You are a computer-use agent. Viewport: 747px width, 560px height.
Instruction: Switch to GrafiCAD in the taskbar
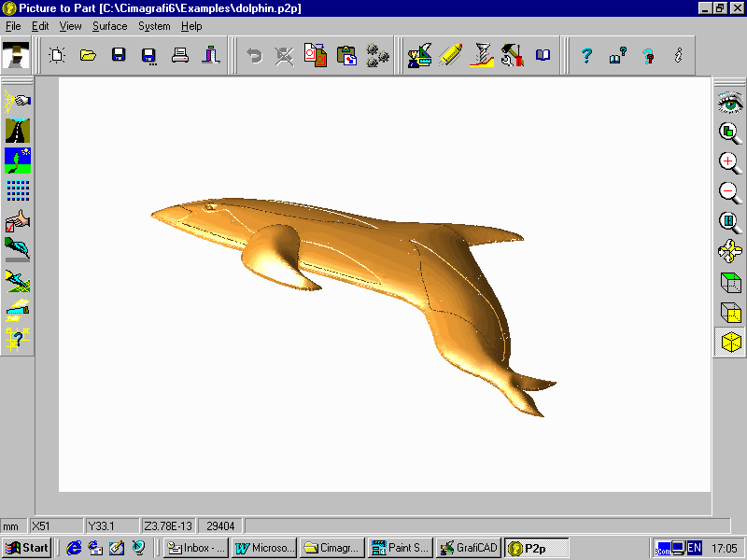[469, 548]
